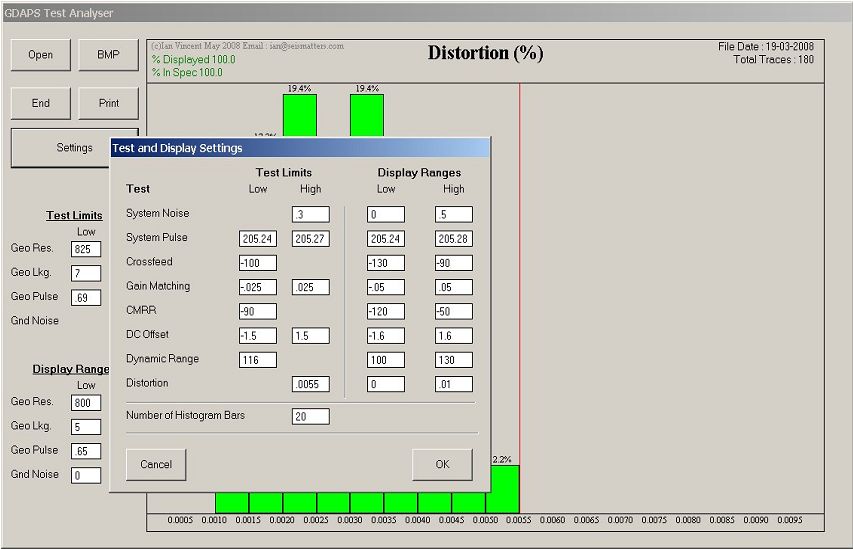
Task: Edit Geo Pulse display range low field
Action: [x=86, y=451]
